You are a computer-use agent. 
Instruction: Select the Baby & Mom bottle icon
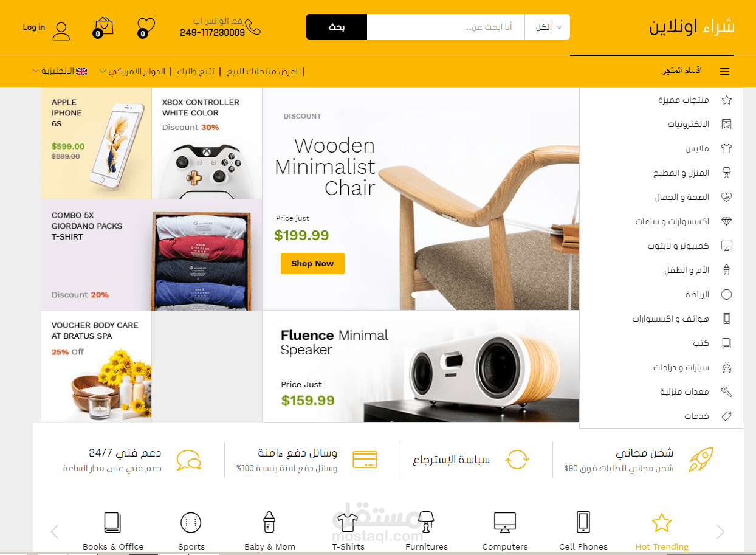(269, 522)
